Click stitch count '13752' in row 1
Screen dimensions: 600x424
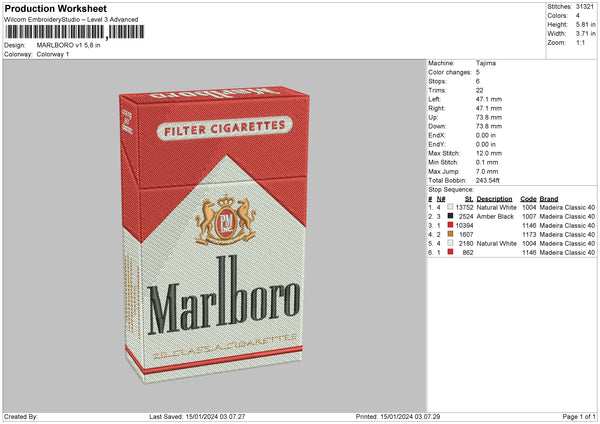coord(465,207)
